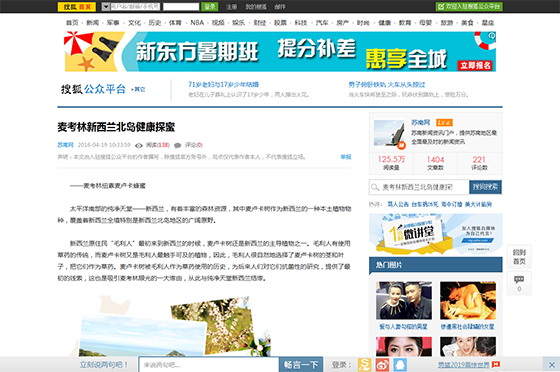This screenshot has height=372, width=560.
Task: Open the 视频 video channel
Action: point(218,22)
